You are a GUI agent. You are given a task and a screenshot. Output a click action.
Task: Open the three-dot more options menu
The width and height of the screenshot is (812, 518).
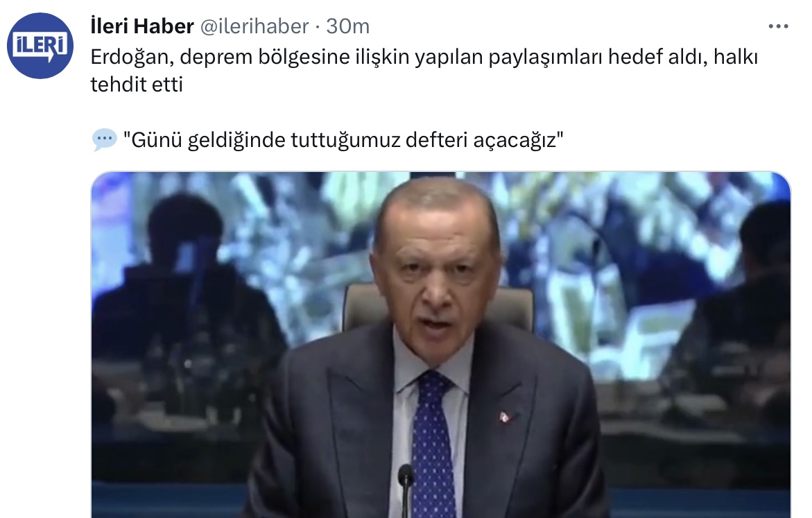tap(778, 26)
